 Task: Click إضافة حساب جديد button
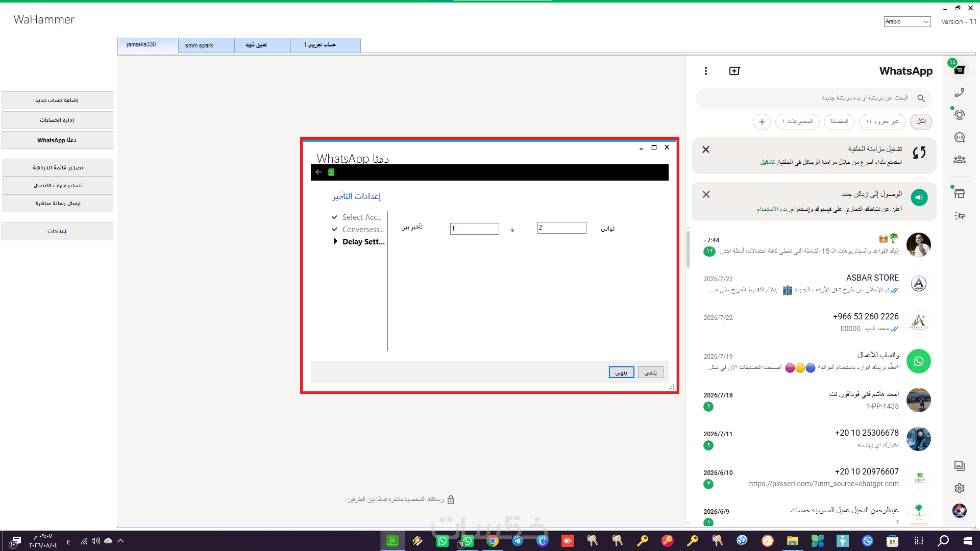tap(57, 100)
